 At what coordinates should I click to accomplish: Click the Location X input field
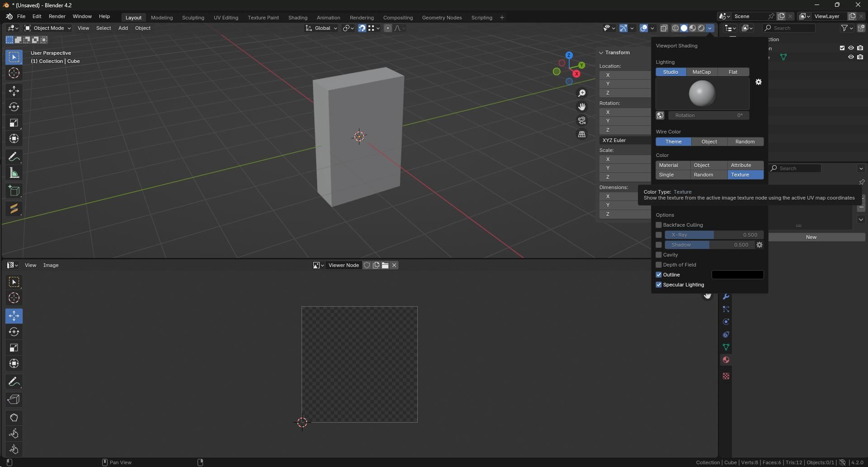tap(628, 75)
